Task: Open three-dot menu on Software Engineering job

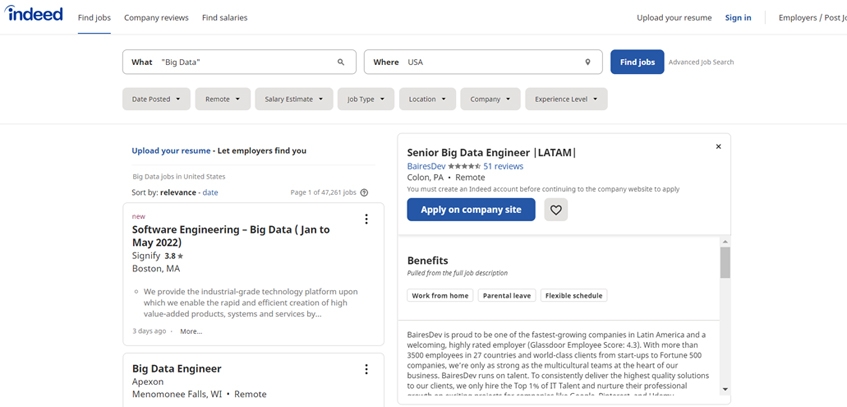Action: [x=366, y=219]
